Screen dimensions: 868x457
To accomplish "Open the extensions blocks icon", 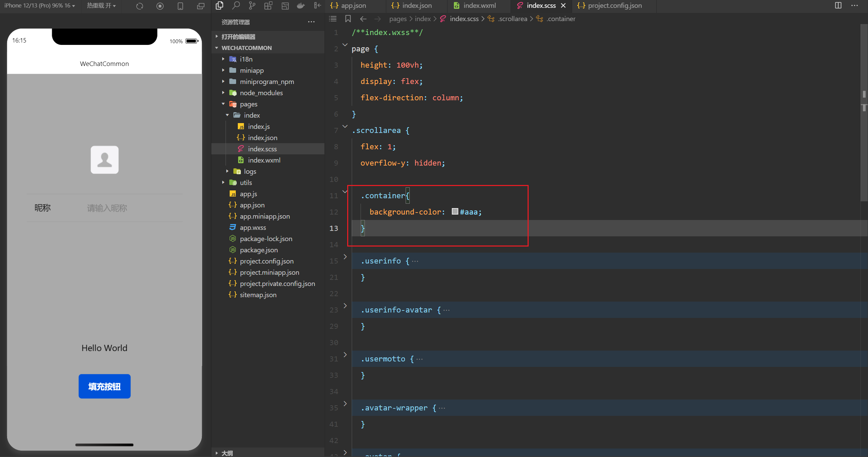I will pos(268,5).
